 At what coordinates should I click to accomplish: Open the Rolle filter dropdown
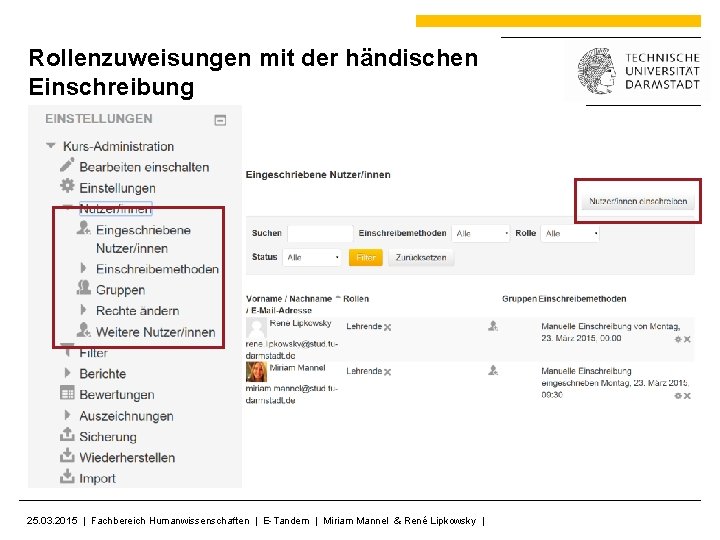coord(570,233)
